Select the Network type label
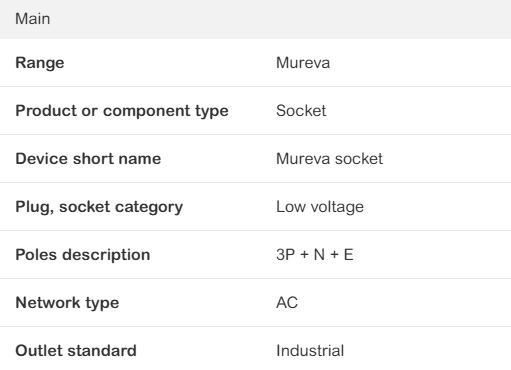This screenshot has height=370, width=511. [x=67, y=303]
